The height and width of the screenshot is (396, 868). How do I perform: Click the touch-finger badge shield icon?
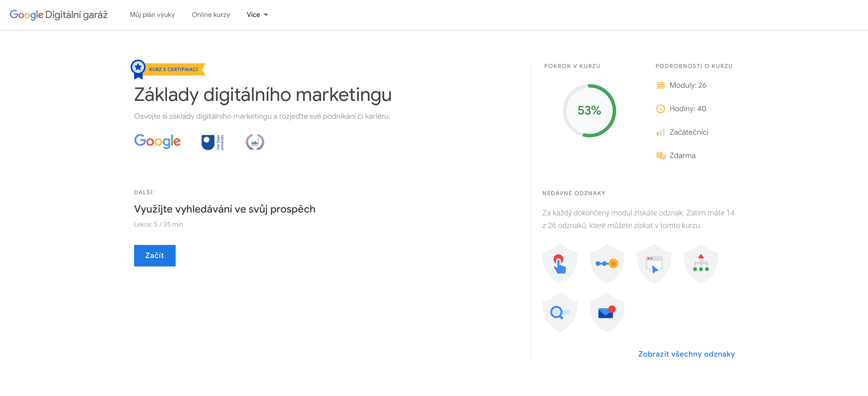(560, 263)
